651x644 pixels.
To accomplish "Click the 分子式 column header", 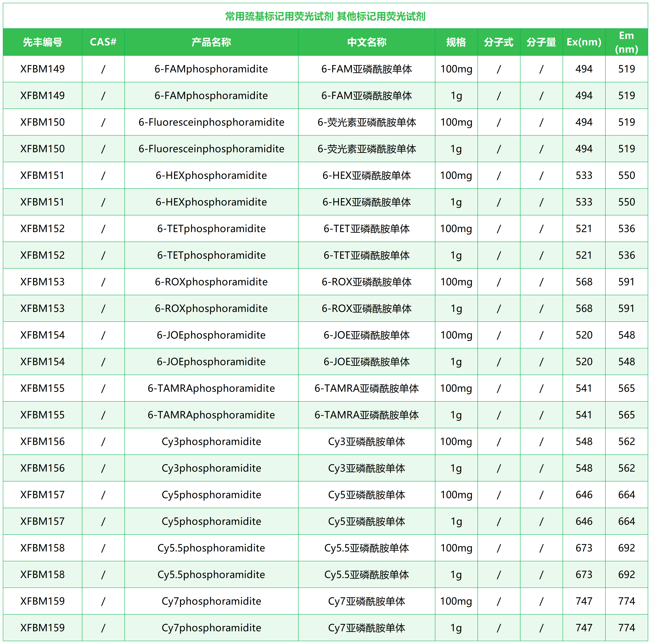I will point(498,42).
